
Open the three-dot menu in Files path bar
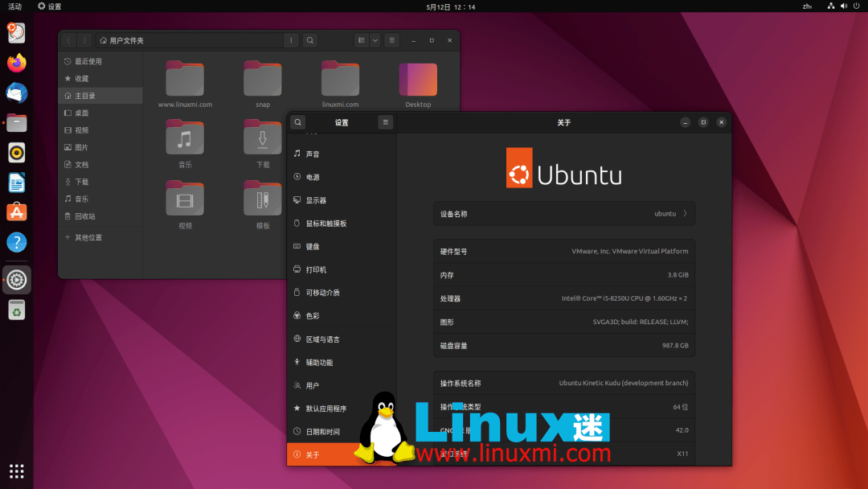pyautogui.click(x=291, y=39)
